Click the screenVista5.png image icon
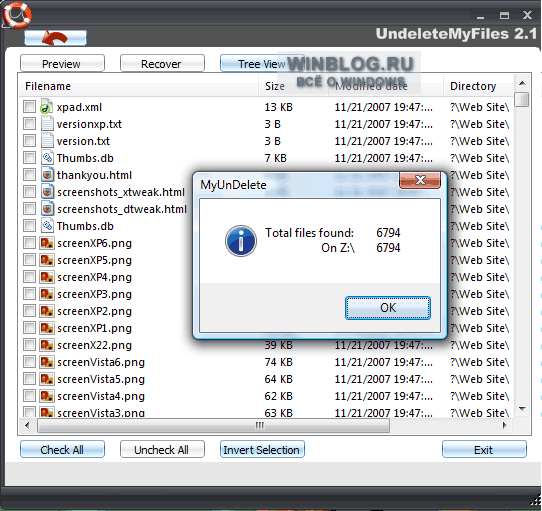The width and height of the screenshot is (542, 511). point(47,379)
